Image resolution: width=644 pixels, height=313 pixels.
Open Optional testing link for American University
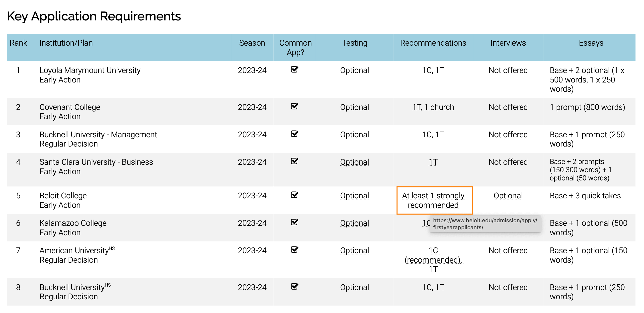354,250
